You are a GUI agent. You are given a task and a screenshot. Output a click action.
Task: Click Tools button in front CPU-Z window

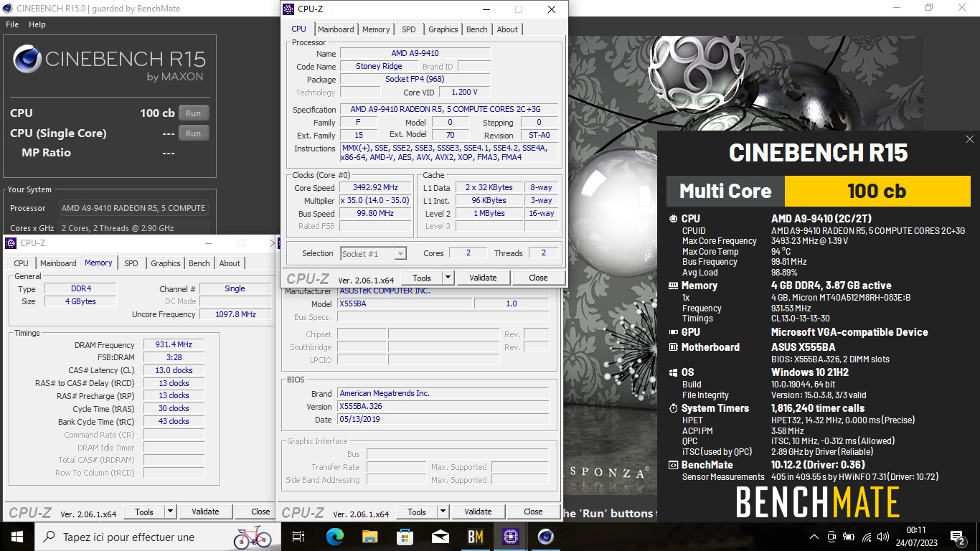point(422,278)
